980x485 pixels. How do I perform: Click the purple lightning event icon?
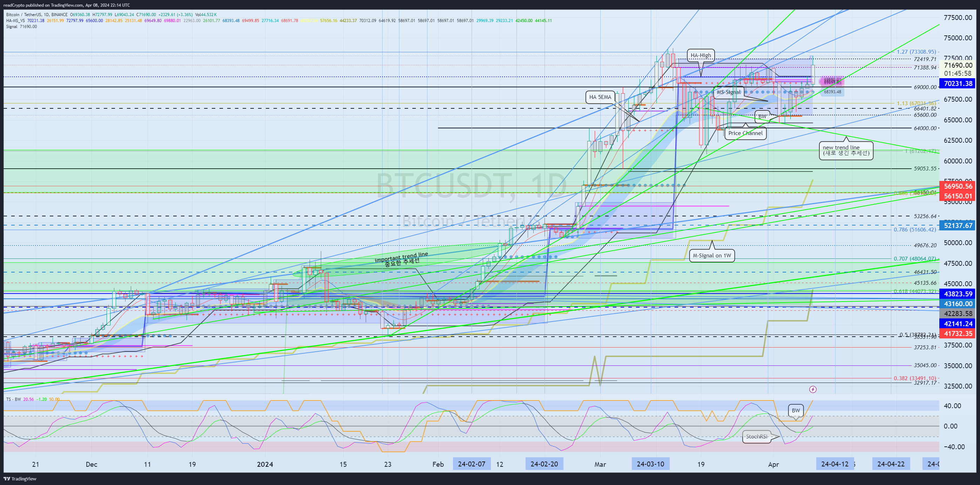pos(813,389)
